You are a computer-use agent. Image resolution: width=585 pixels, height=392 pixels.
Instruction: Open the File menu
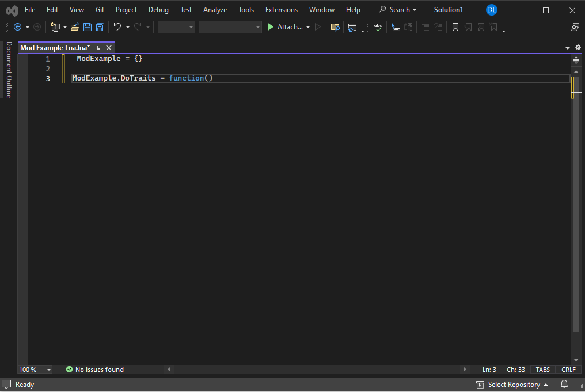click(30, 10)
